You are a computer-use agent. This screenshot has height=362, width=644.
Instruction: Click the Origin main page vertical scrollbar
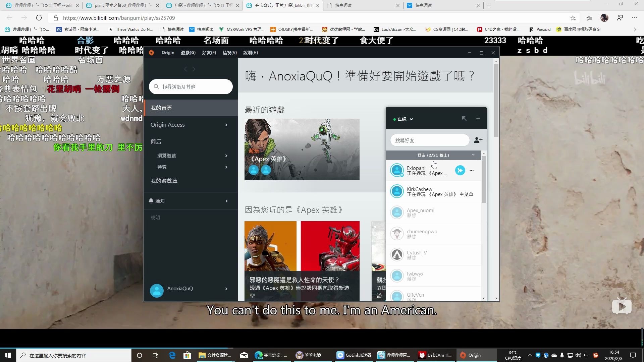pyautogui.click(x=496, y=101)
